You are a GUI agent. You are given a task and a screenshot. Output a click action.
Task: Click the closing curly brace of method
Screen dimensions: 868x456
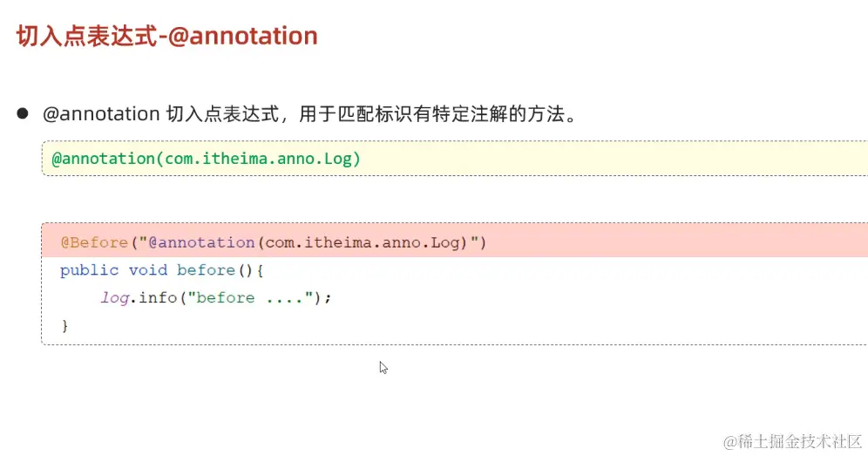(x=64, y=326)
